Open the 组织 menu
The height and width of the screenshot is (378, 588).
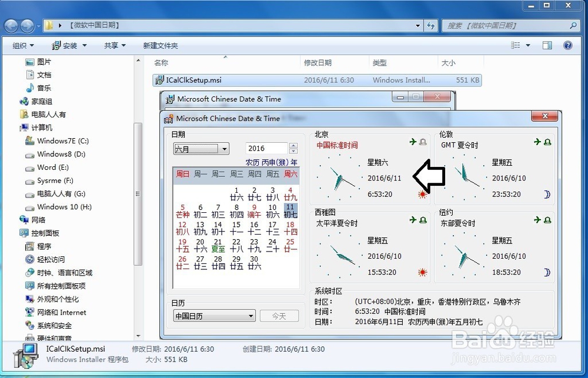tap(23, 45)
